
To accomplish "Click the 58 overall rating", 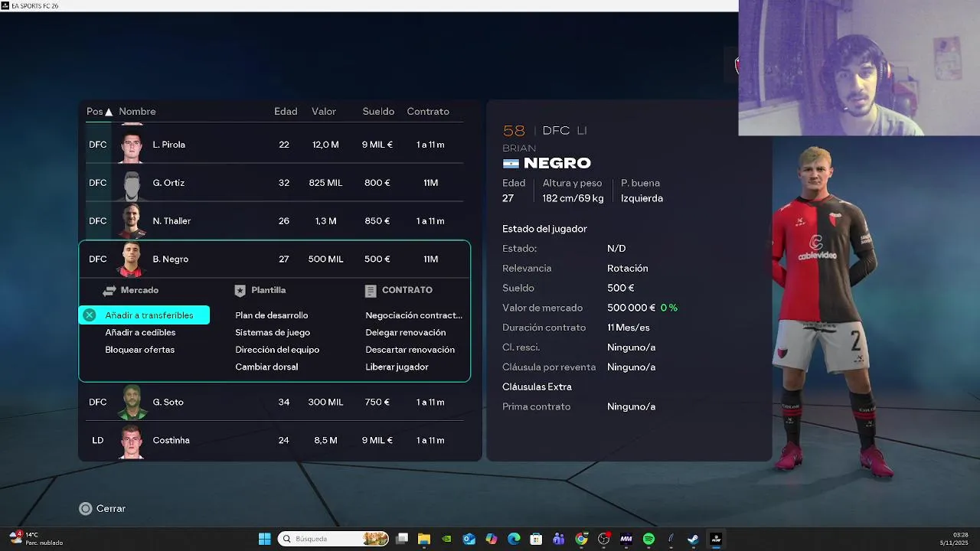I will (514, 131).
